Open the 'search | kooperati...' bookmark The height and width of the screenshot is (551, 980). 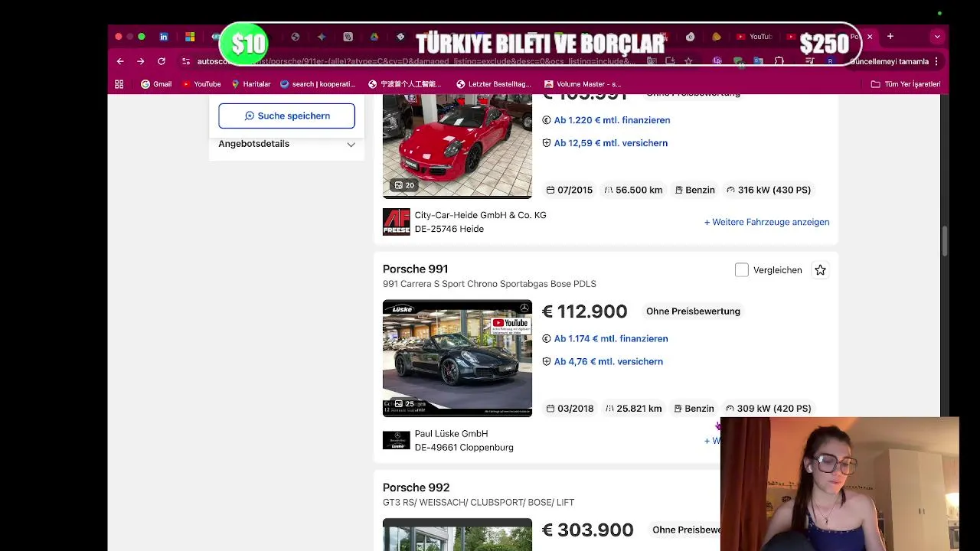[318, 84]
